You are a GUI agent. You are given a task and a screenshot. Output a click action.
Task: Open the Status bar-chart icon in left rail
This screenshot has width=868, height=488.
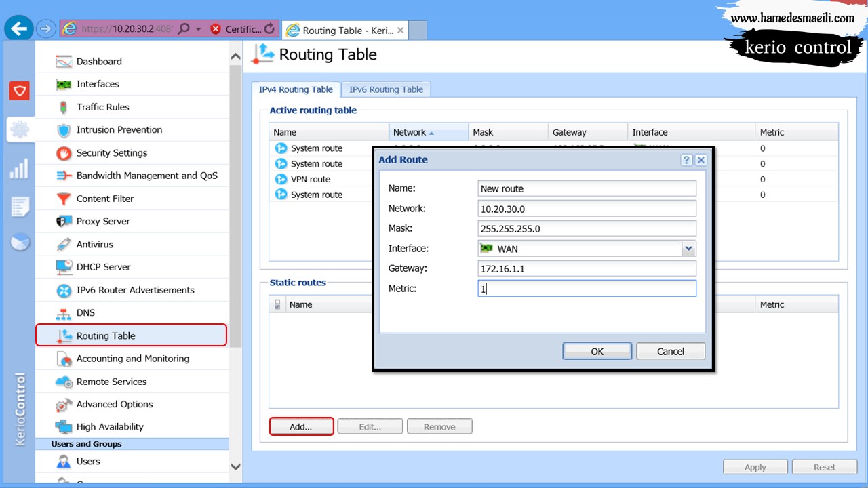tap(19, 168)
